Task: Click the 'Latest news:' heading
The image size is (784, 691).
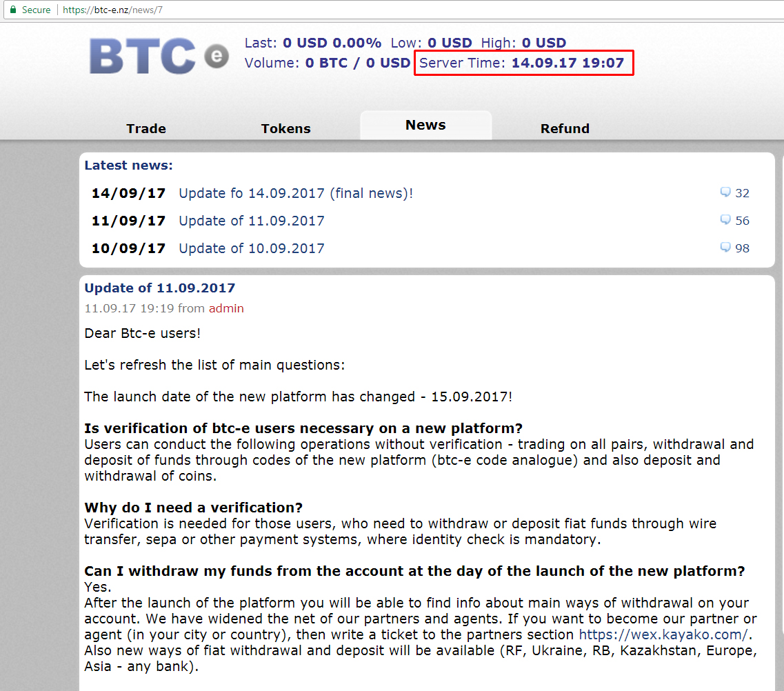Action: click(128, 165)
